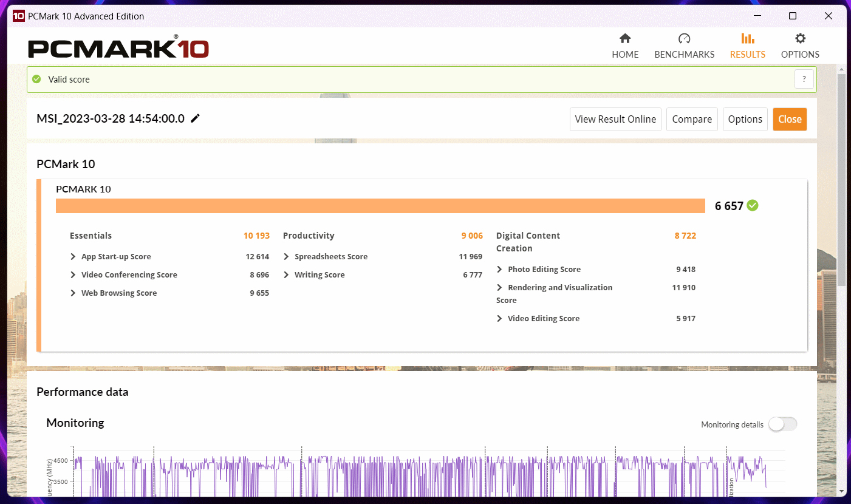Expand the Photo Editing Score row
The height and width of the screenshot is (504, 851).
tap(500, 270)
